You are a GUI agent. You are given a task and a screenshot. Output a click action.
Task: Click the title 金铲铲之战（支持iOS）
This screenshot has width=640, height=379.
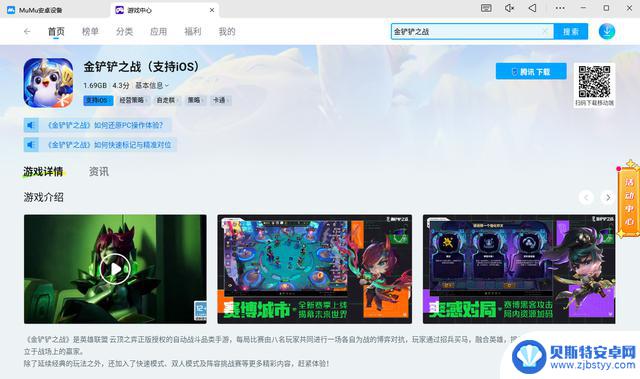[x=141, y=66]
